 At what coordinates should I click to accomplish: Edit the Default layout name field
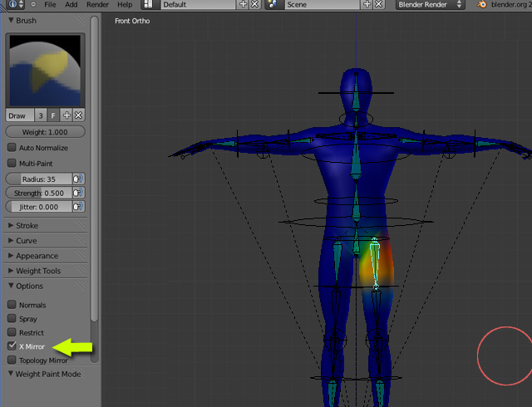[198, 4]
